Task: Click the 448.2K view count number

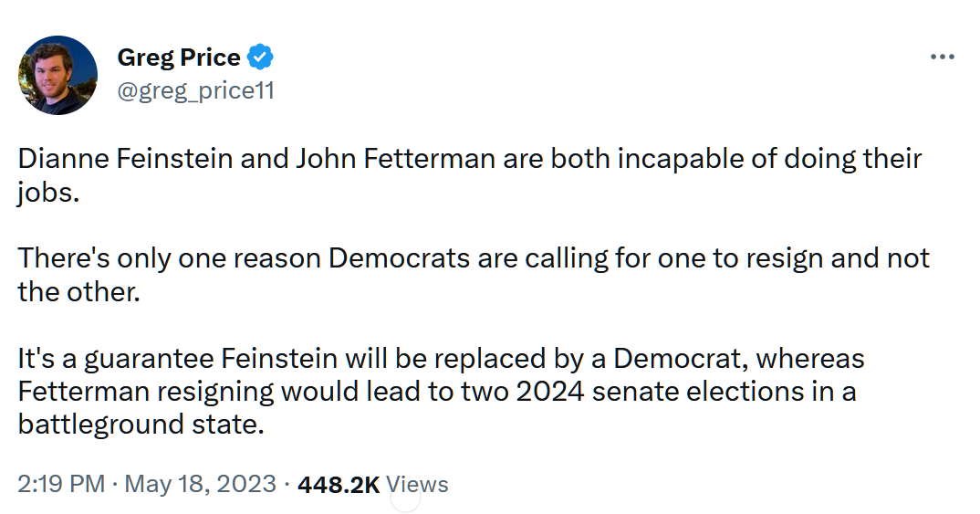Action: (339, 485)
